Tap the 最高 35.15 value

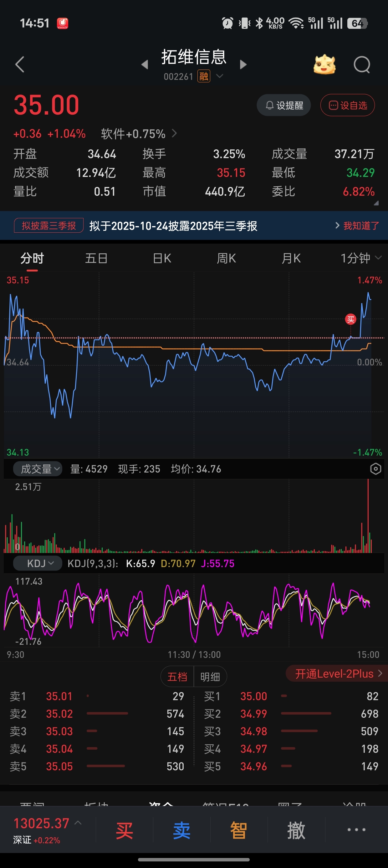[x=231, y=173]
